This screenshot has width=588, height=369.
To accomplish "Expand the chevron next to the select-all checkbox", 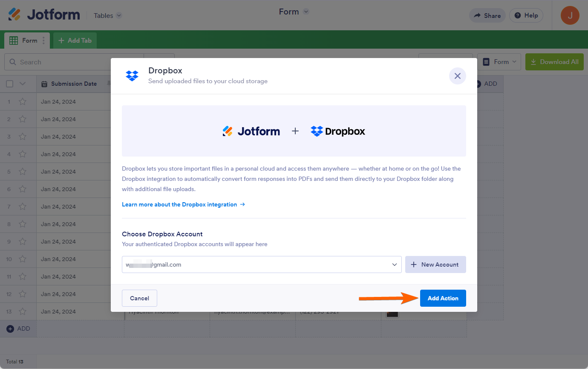I will pyautogui.click(x=23, y=84).
